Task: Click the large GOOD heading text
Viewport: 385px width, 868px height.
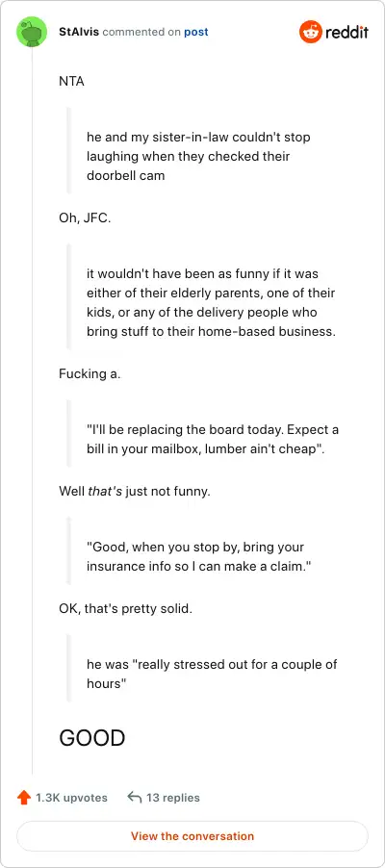Action: (x=92, y=738)
